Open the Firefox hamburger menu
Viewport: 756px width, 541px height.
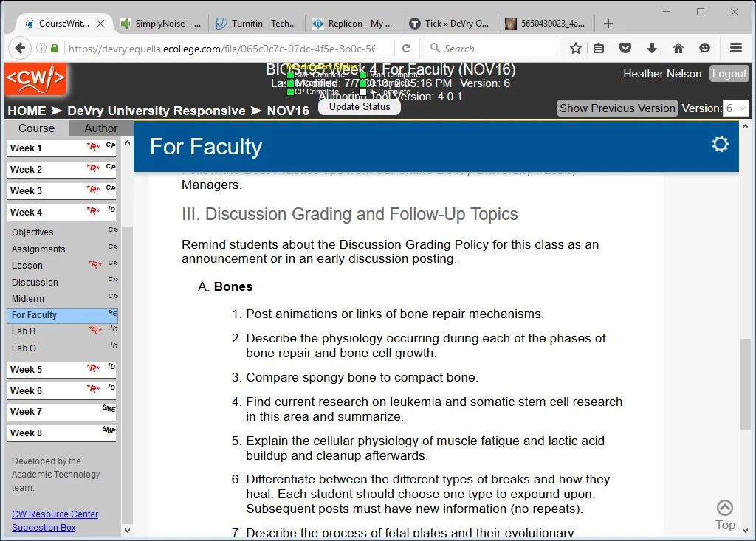click(x=736, y=48)
